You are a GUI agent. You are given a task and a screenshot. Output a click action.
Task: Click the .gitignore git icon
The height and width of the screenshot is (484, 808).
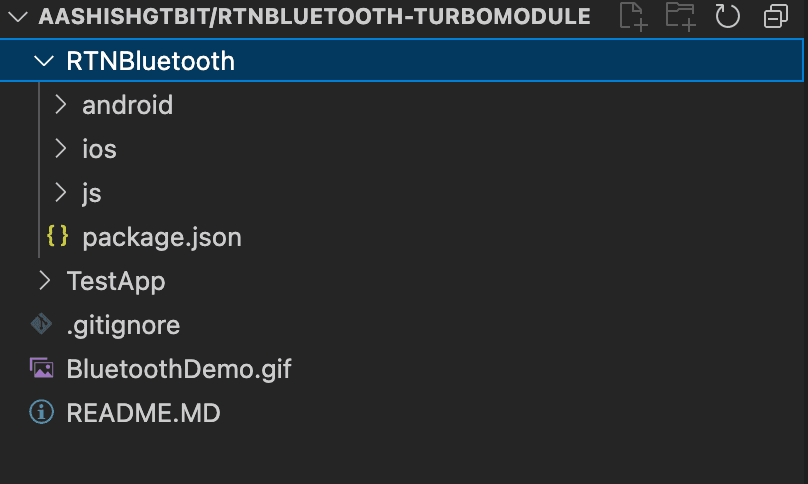(x=42, y=325)
